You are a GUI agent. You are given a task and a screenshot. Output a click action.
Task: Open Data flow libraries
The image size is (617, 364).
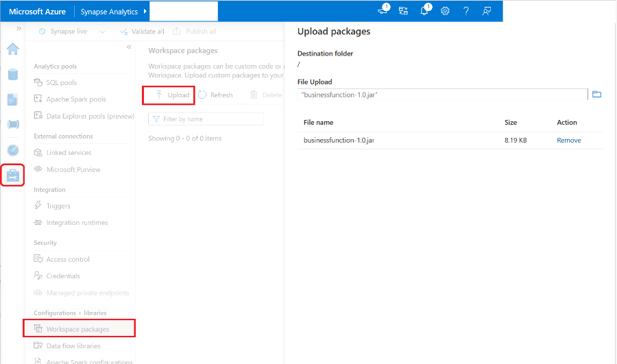(x=73, y=346)
